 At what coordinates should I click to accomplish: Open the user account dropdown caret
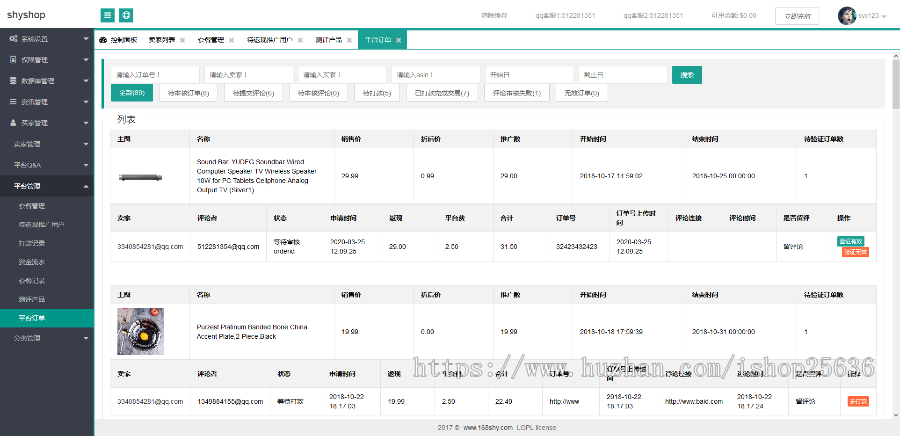tap(883, 16)
